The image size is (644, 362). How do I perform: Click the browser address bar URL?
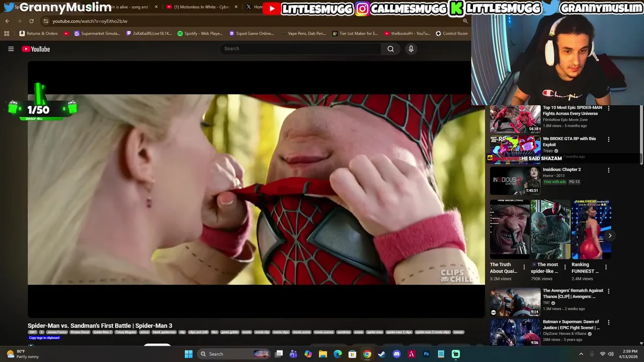coord(90,21)
